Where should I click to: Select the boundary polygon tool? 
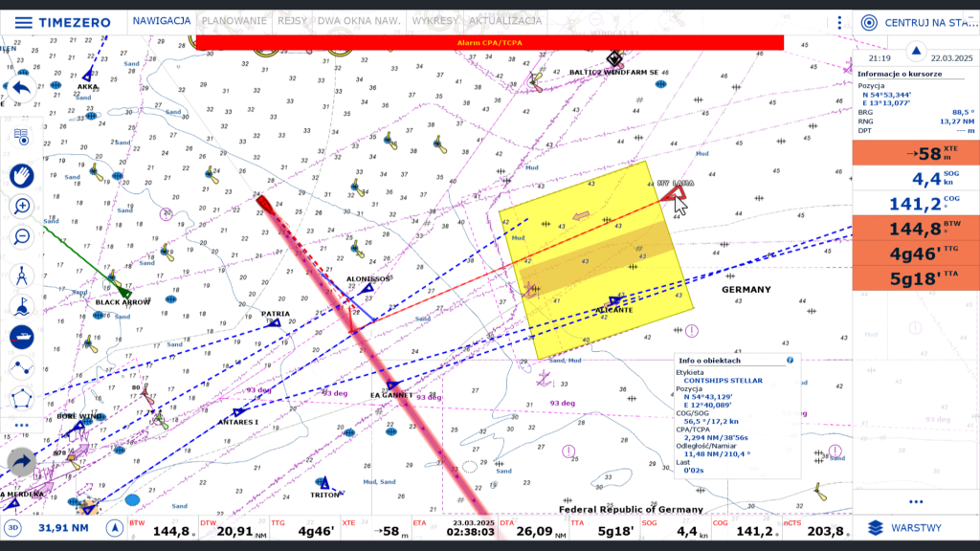pyautogui.click(x=21, y=398)
